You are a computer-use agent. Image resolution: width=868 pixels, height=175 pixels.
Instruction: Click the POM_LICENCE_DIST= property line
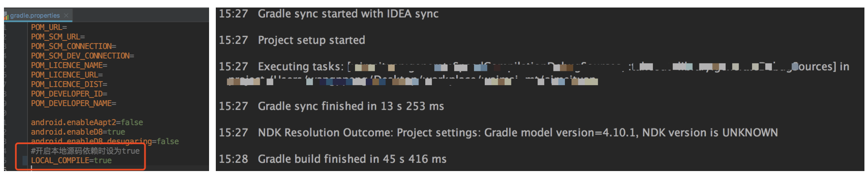(x=69, y=84)
